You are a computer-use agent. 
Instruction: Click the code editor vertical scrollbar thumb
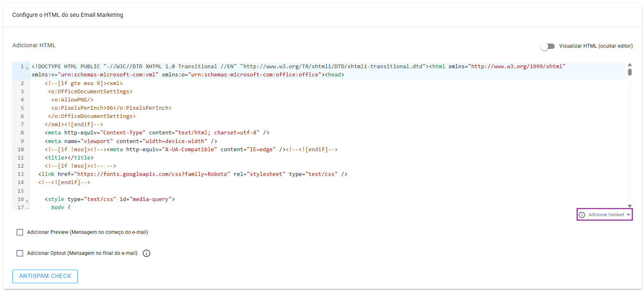coord(630,72)
